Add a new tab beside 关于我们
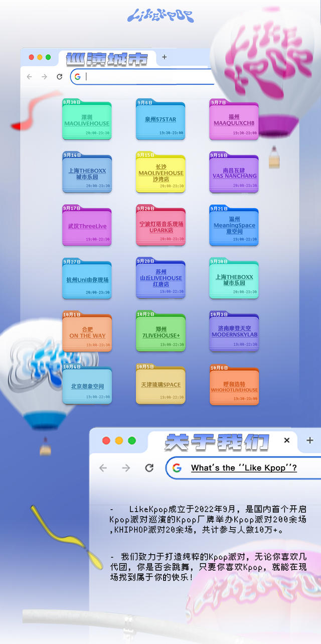The height and width of the screenshot is (644, 321). [310, 440]
